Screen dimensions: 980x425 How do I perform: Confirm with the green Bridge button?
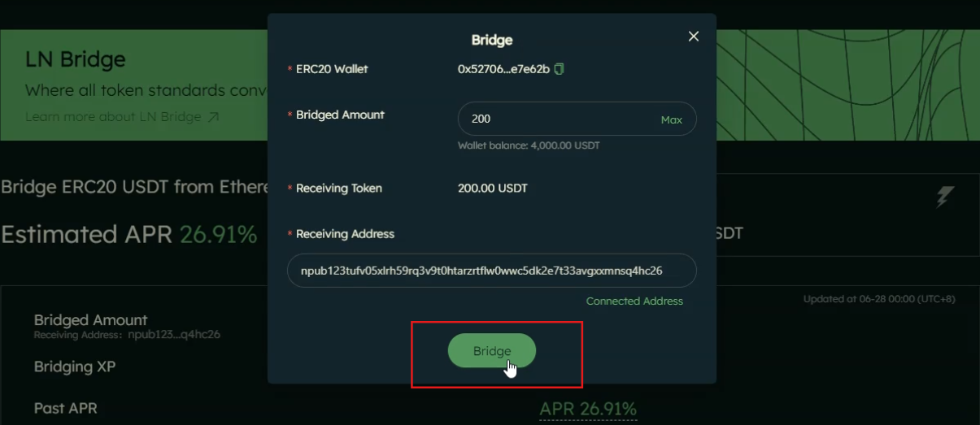pyautogui.click(x=491, y=351)
